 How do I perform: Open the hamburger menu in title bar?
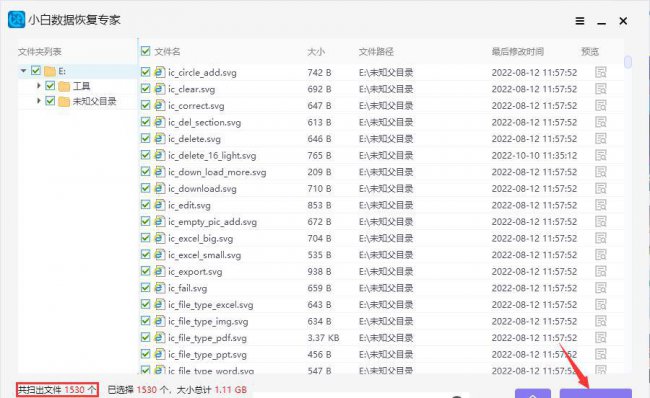580,21
